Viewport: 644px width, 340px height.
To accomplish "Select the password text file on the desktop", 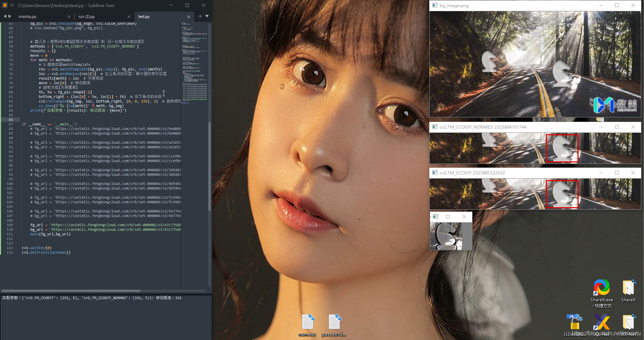I will [x=334, y=325].
